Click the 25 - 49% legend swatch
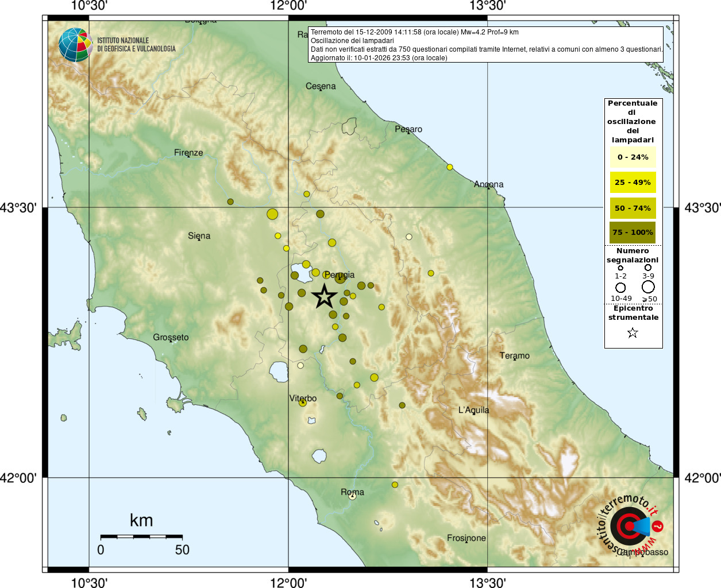 point(633,183)
